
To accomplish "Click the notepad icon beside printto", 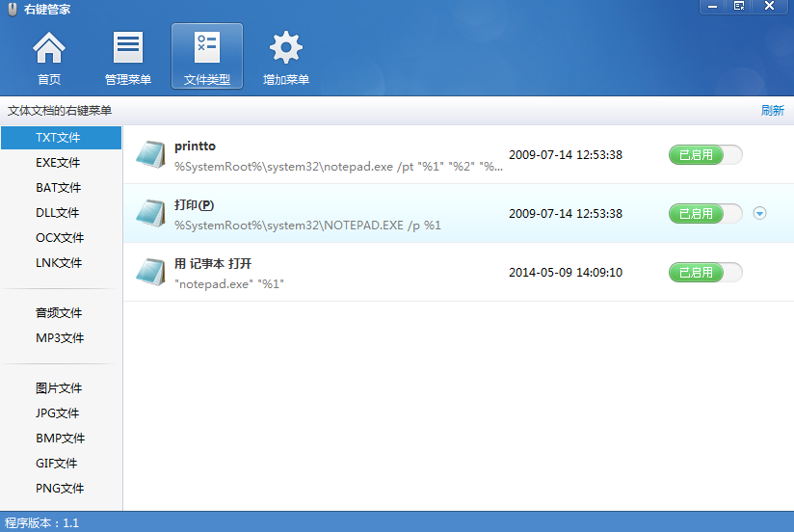I will coord(150,155).
